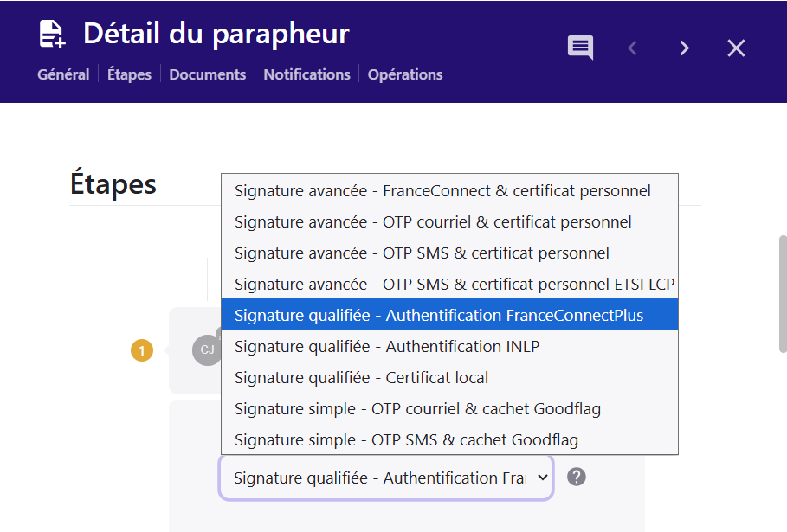Close the Détail du parapheur panel
This screenshot has height=532, width=787.
[x=736, y=48]
